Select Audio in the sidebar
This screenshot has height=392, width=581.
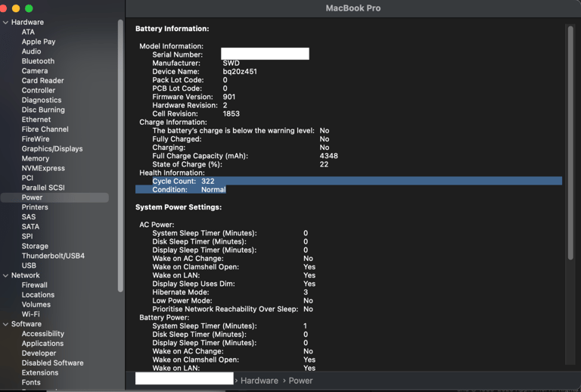31,51
